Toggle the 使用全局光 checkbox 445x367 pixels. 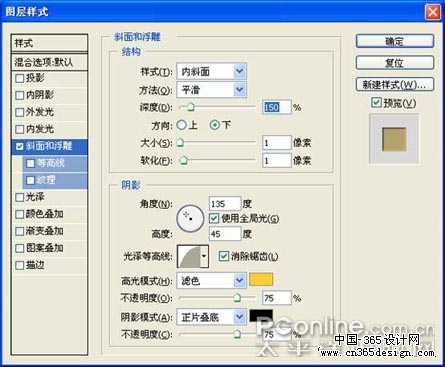pyautogui.click(x=213, y=219)
